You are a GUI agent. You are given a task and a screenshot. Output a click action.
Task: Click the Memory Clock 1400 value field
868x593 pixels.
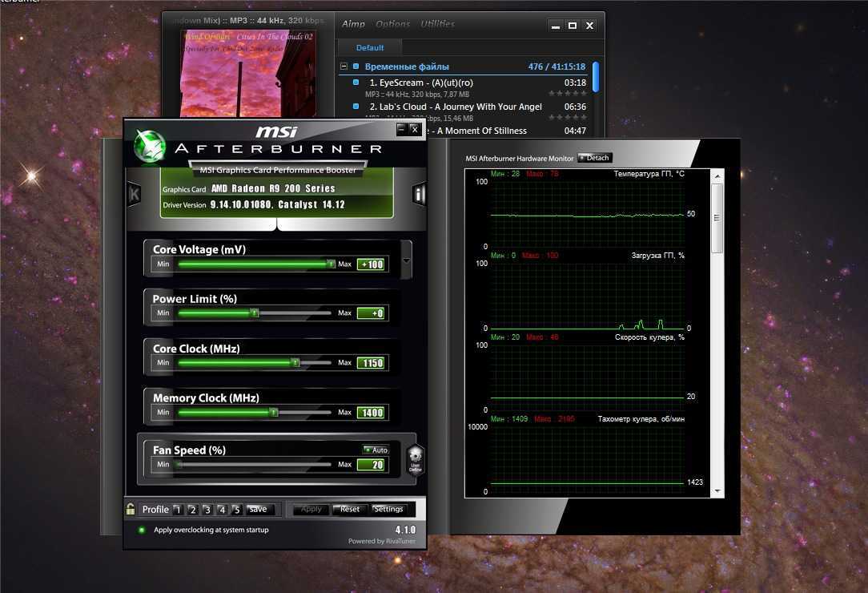coord(371,413)
